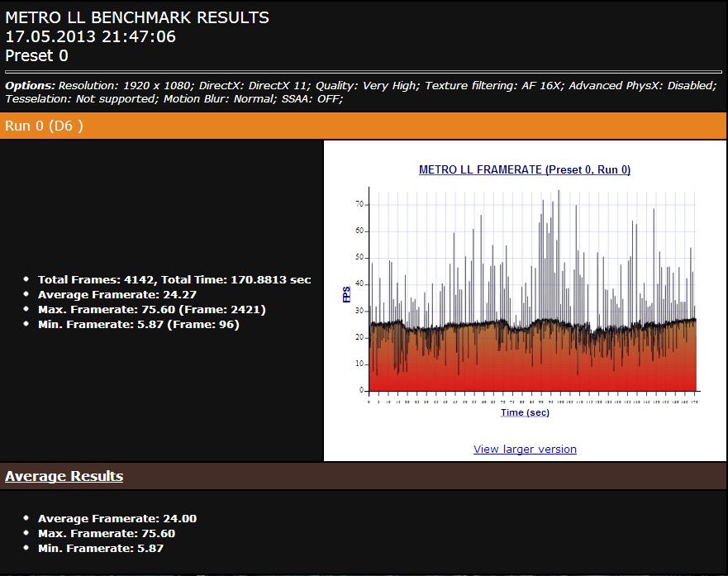Click Average Framerate: 24.27 in Run 0
Screen dimensions: 728x576
tap(117, 295)
